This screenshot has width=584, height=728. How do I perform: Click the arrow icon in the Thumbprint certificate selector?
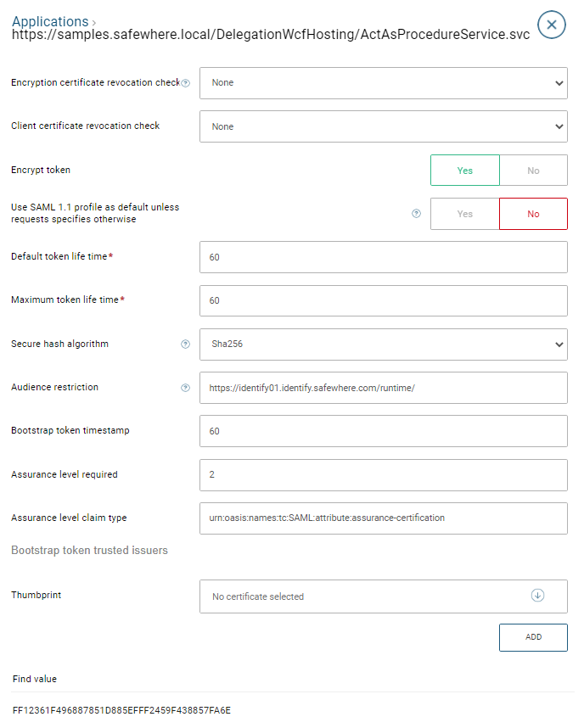tap(537, 596)
